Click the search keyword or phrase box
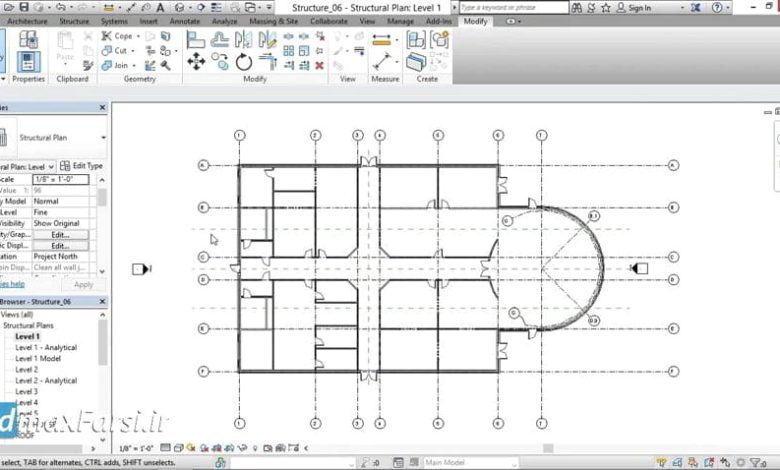 (513, 7)
